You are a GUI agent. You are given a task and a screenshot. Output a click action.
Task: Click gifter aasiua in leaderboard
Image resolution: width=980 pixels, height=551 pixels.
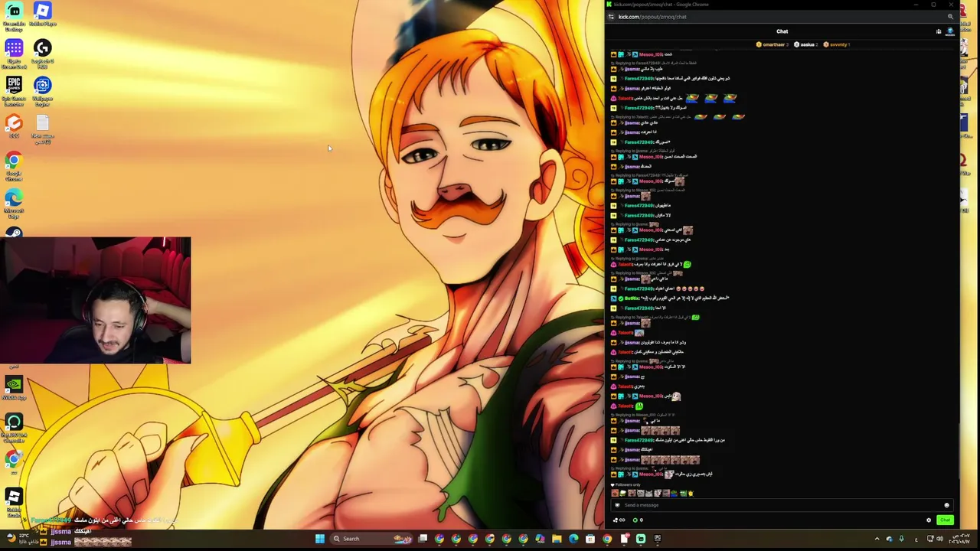pos(805,44)
